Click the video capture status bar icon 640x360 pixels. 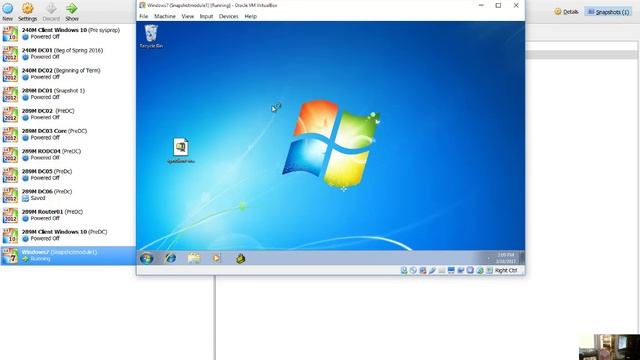[460, 270]
